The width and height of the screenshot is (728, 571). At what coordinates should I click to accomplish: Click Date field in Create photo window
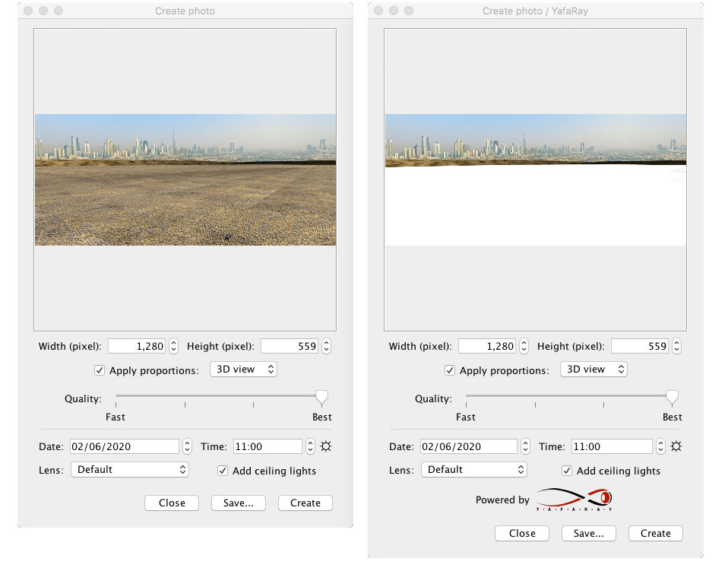pyautogui.click(x=125, y=446)
